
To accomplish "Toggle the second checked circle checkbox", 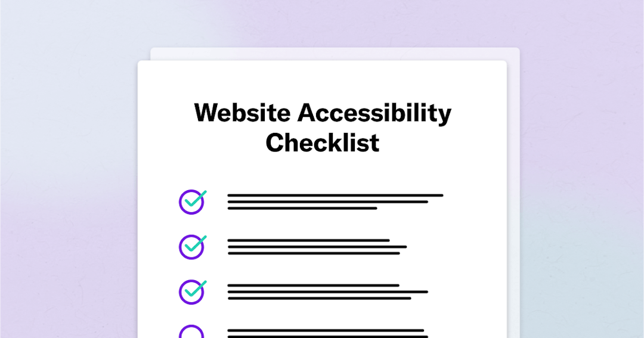I will coord(191,247).
